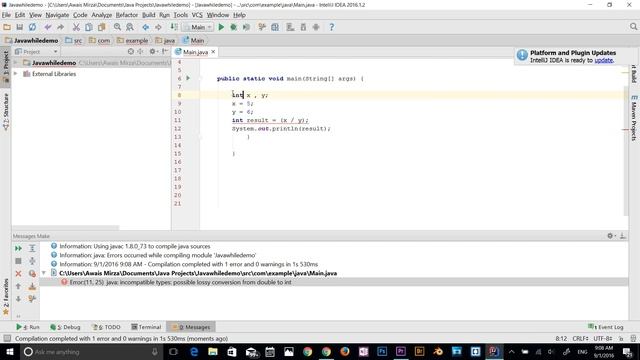Click the Windows Start button
Image resolution: width=640 pixels, height=360 pixels.
[9, 351]
